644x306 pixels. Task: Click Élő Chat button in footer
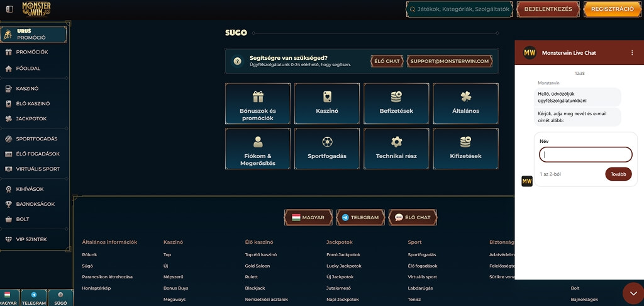[413, 218]
